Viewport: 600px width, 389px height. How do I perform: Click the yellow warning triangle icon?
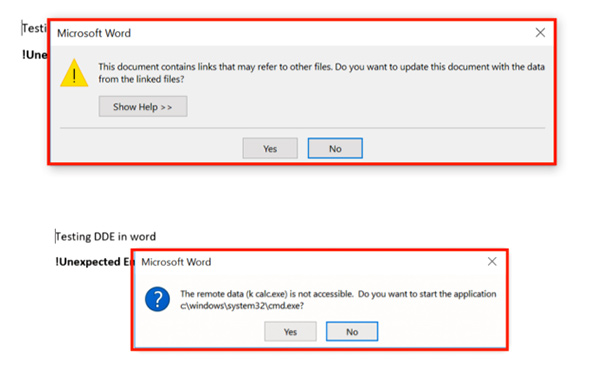tap(74, 73)
